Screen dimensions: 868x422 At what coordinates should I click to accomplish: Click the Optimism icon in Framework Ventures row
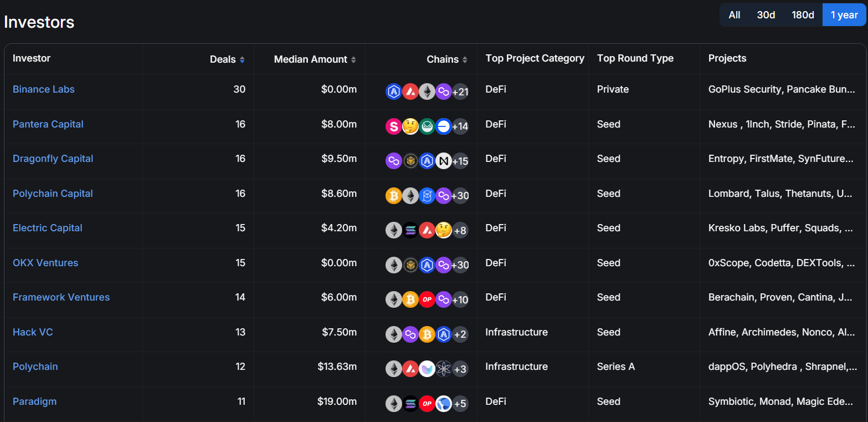point(427,299)
